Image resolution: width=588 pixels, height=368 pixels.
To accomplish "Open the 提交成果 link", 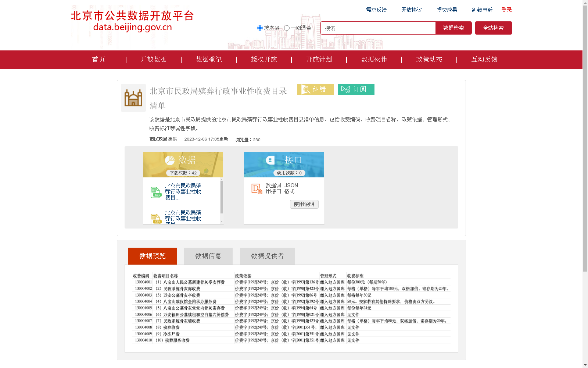I will click(447, 10).
